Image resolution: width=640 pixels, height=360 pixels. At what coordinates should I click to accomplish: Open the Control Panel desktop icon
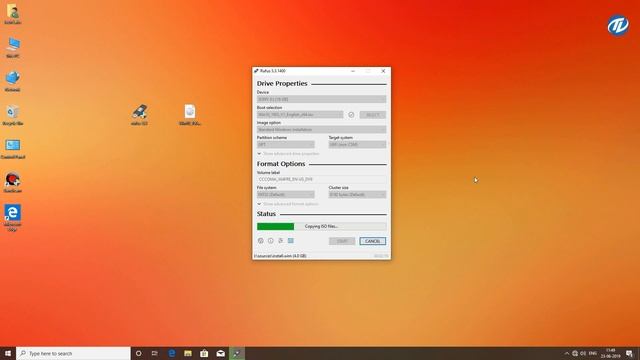coord(13,149)
